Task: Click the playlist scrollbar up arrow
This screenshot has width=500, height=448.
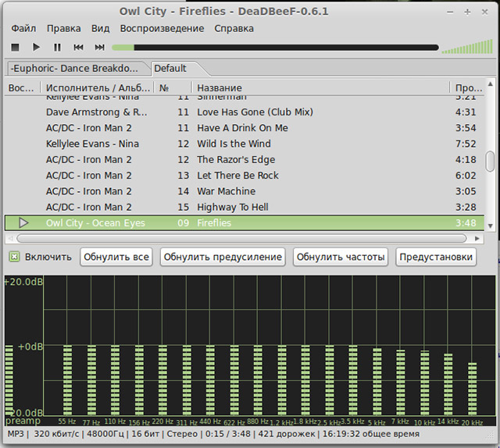Action: click(491, 84)
